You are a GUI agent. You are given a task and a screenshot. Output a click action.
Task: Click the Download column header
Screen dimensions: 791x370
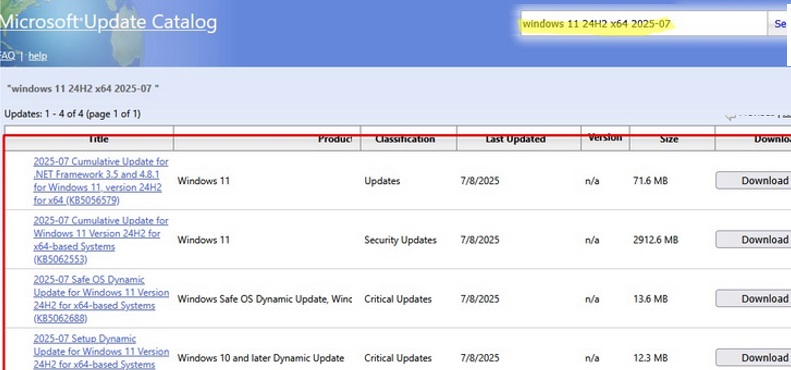point(753,138)
